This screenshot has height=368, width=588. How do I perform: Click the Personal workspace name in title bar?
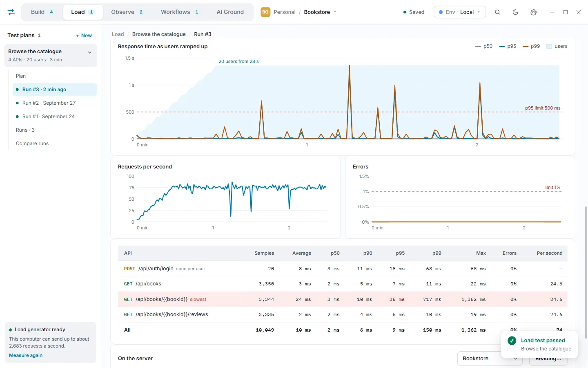coord(285,12)
